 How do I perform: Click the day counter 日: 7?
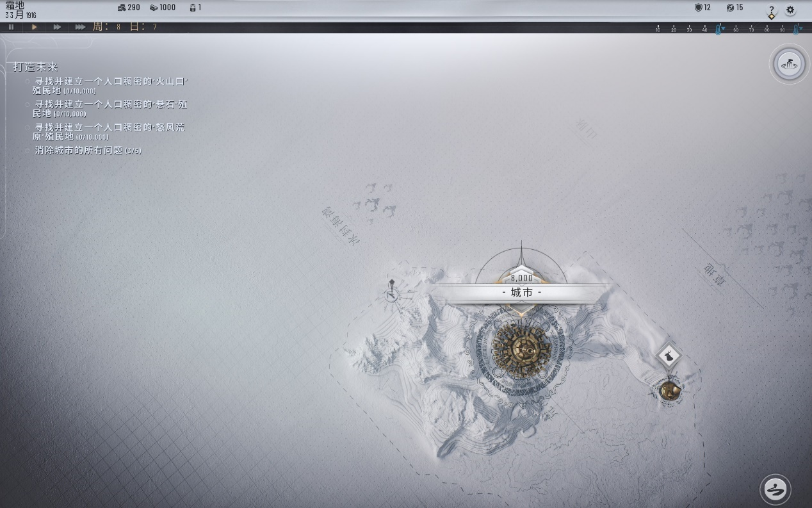[144, 27]
